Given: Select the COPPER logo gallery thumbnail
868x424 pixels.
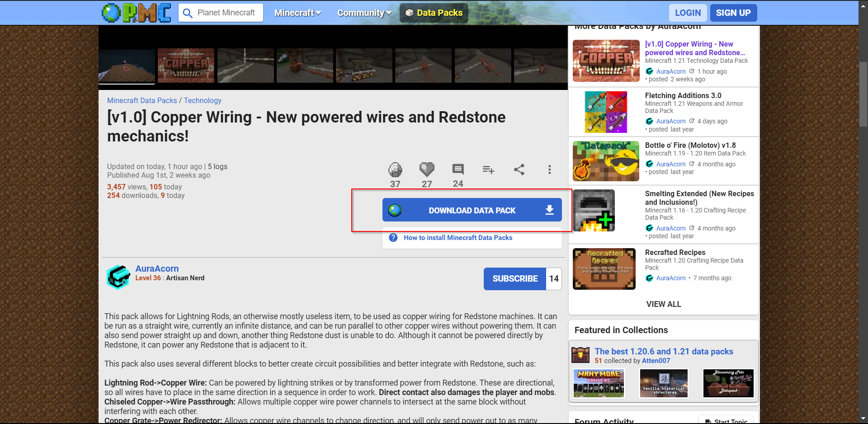Looking at the screenshot, I should 186,66.
